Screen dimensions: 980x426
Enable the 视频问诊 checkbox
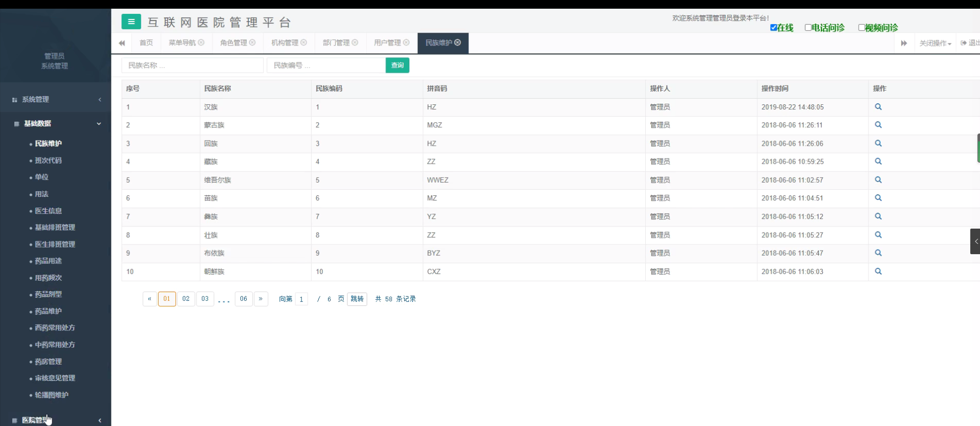click(x=861, y=28)
